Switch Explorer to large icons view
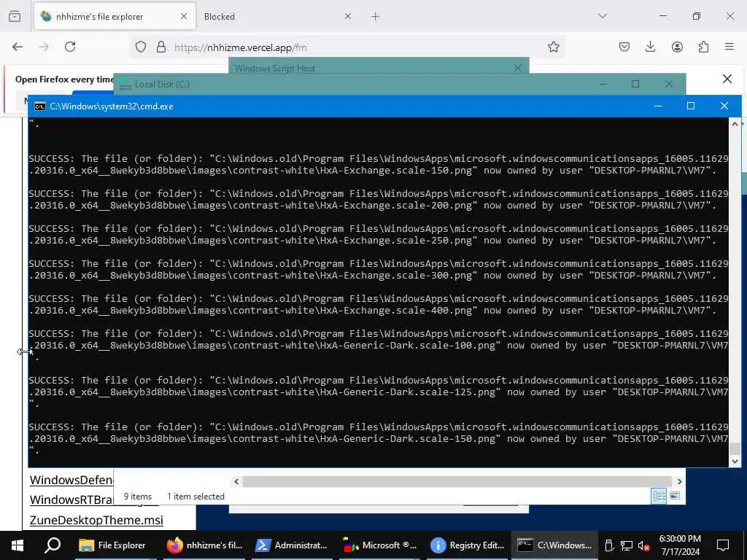Viewport: 747px width, 560px height. pos(675,496)
